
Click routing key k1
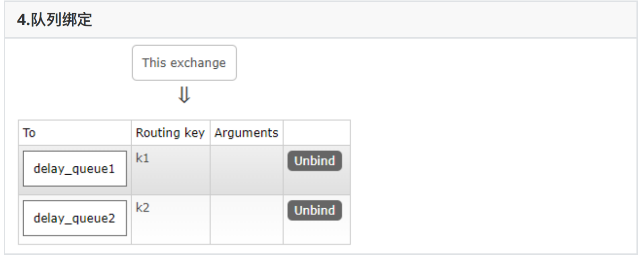tap(142, 158)
